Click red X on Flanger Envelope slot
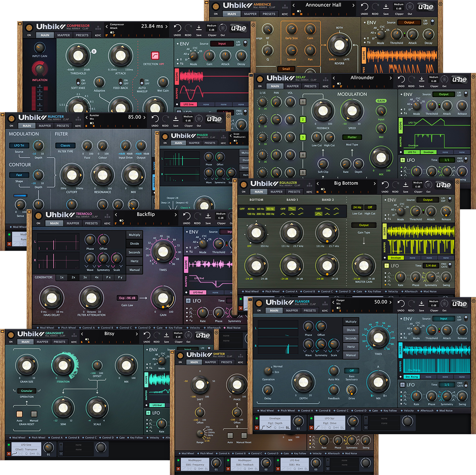The height and width of the screenshot is (475, 476). pos(257,428)
